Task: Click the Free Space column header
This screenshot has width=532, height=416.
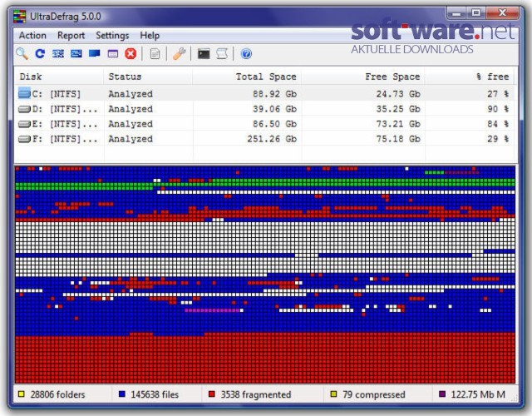Action: point(363,77)
